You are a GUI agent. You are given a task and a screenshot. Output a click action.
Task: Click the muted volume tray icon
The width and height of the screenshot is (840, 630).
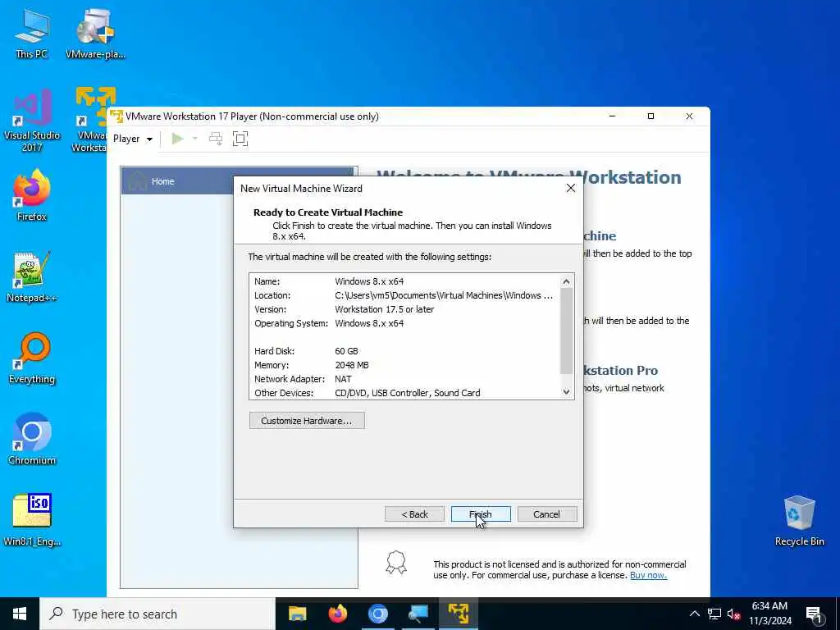[733, 614]
